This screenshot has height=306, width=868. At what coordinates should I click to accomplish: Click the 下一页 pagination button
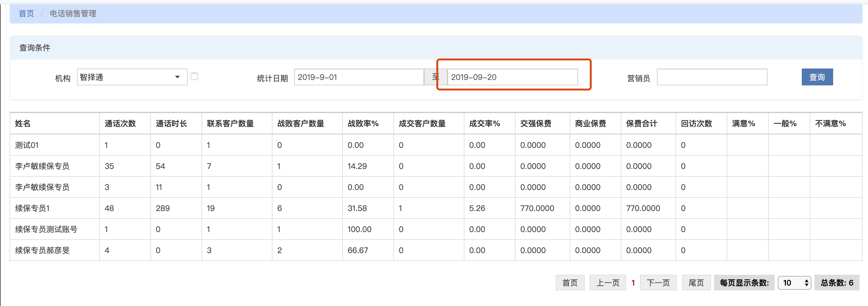[x=658, y=283]
